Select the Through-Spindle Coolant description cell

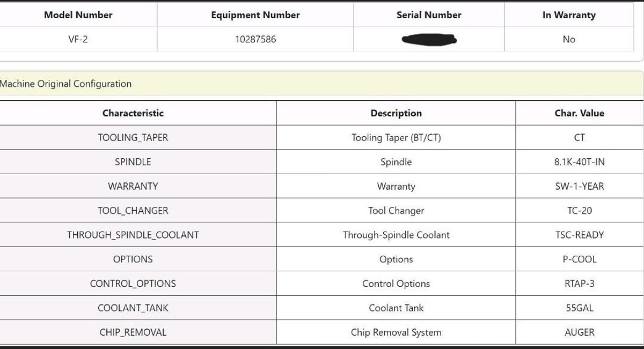(396, 235)
